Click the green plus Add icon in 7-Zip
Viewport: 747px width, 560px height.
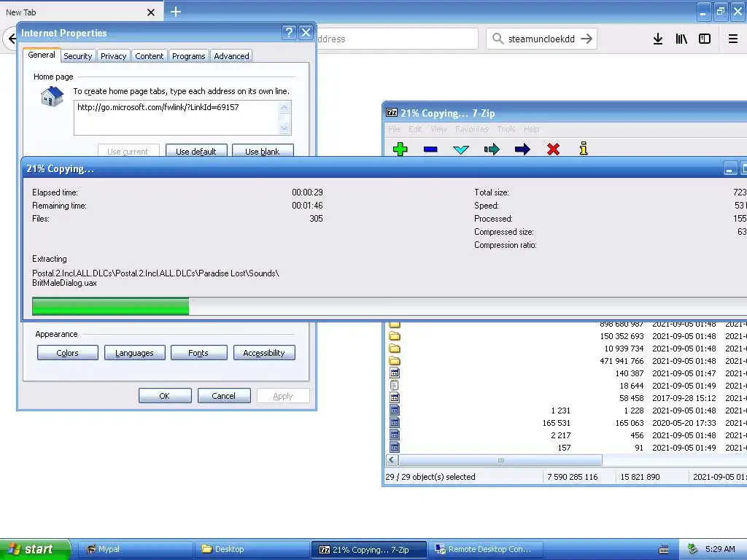[x=400, y=149]
